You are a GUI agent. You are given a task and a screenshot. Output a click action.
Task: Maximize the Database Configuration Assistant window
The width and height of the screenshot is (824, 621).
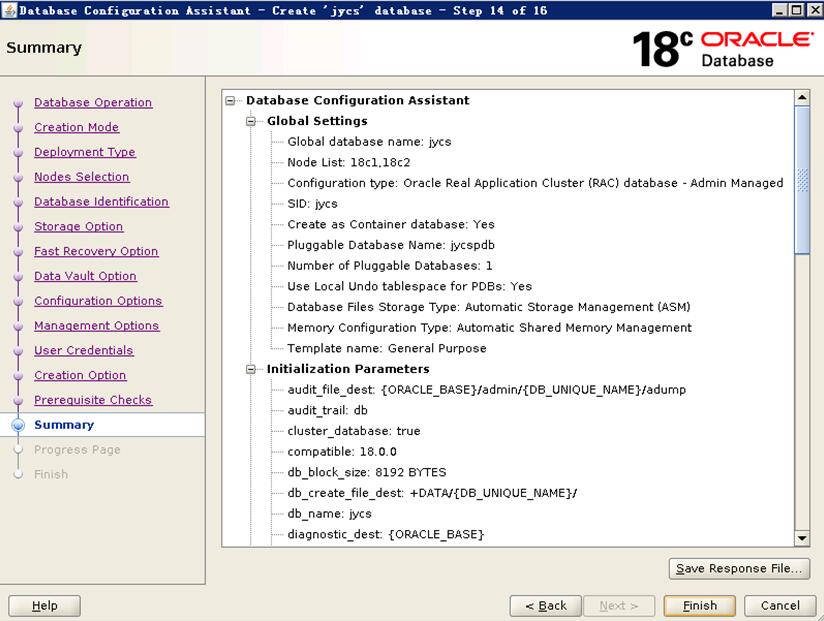click(x=797, y=10)
